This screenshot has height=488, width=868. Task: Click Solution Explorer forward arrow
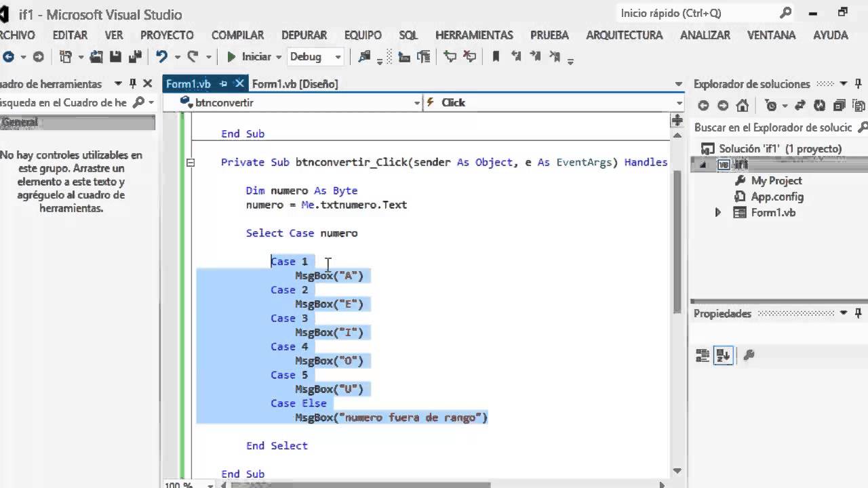[x=723, y=105]
